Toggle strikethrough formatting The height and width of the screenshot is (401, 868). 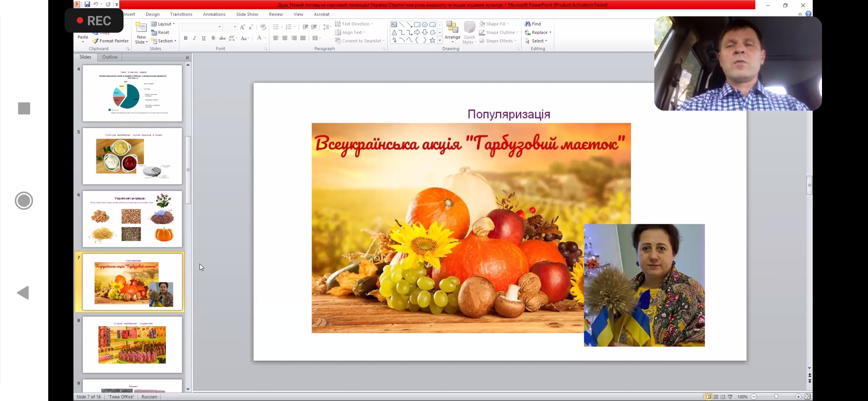tap(222, 38)
